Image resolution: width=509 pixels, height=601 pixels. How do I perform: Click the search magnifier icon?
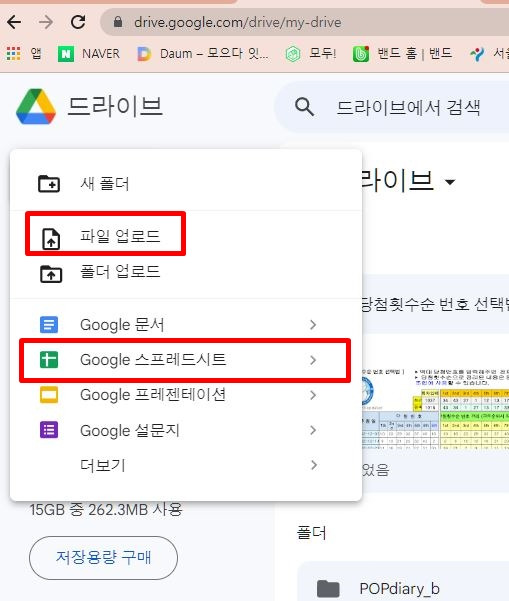305,107
